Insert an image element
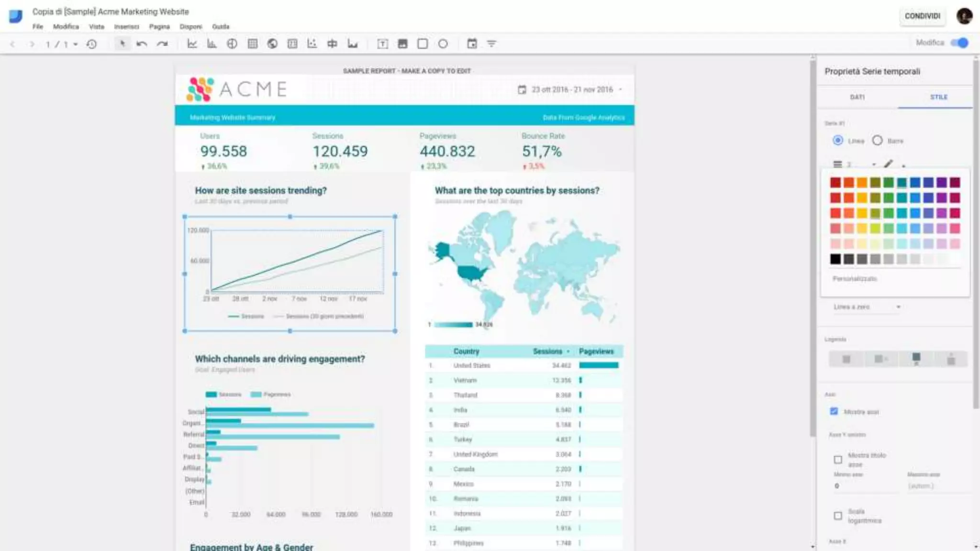Viewport: 980px width, 551px height. click(x=402, y=44)
